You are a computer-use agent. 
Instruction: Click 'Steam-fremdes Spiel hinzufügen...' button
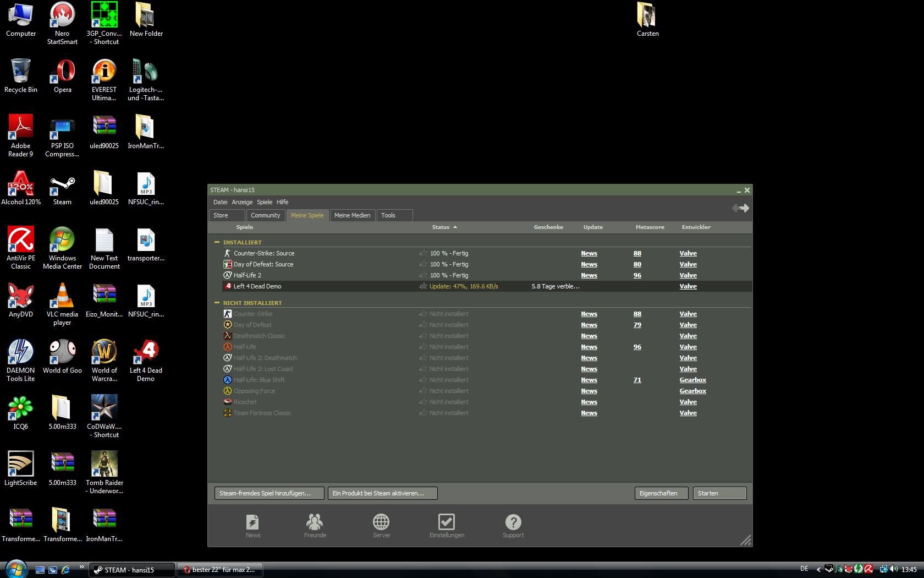coord(269,493)
